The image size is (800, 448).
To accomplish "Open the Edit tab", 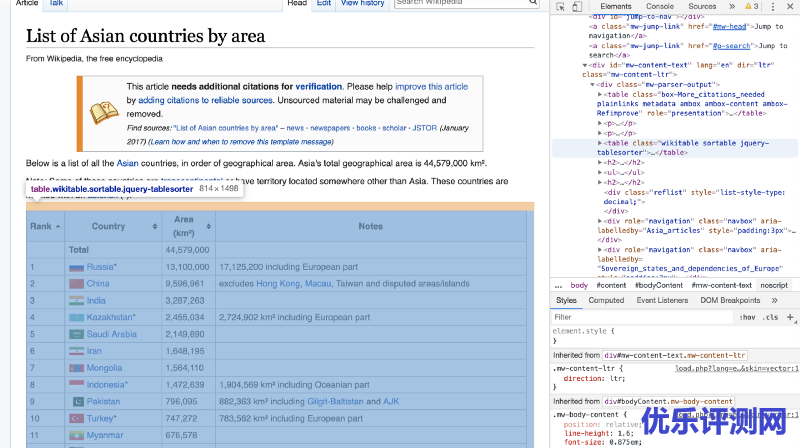I will click(324, 3).
